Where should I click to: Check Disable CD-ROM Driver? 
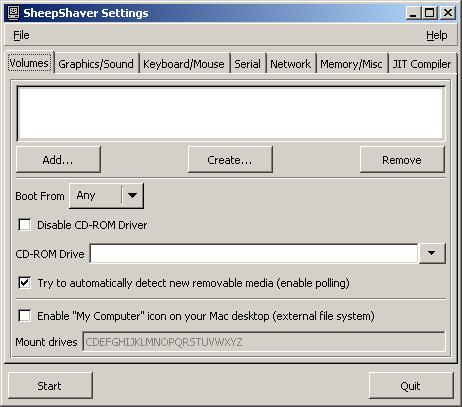click(x=25, y=225)
